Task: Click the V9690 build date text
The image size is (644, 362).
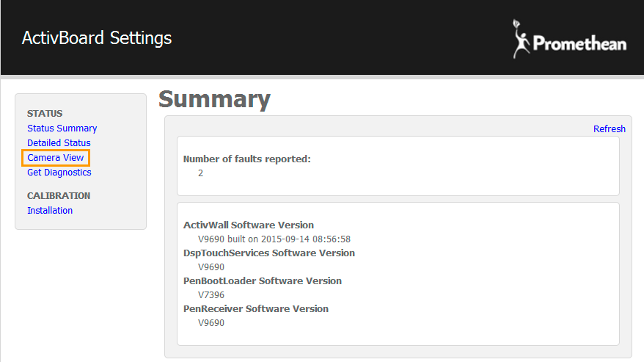Action: tap(274, 239)
